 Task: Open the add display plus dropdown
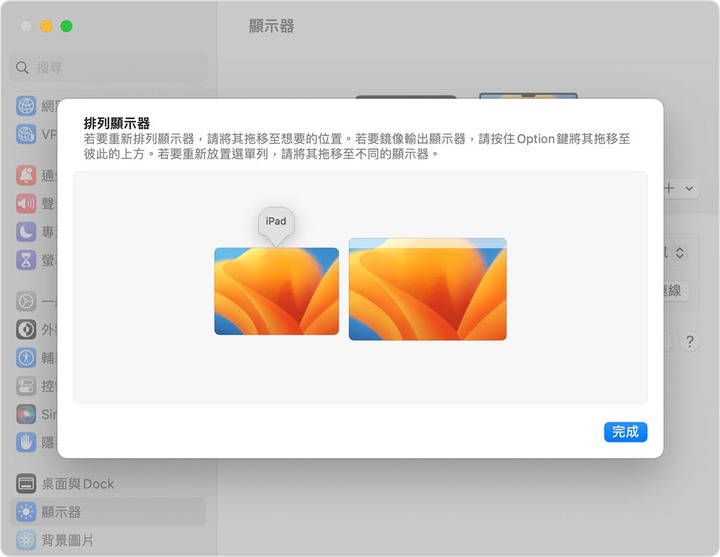pyautogui.click(x=681, y=188)
